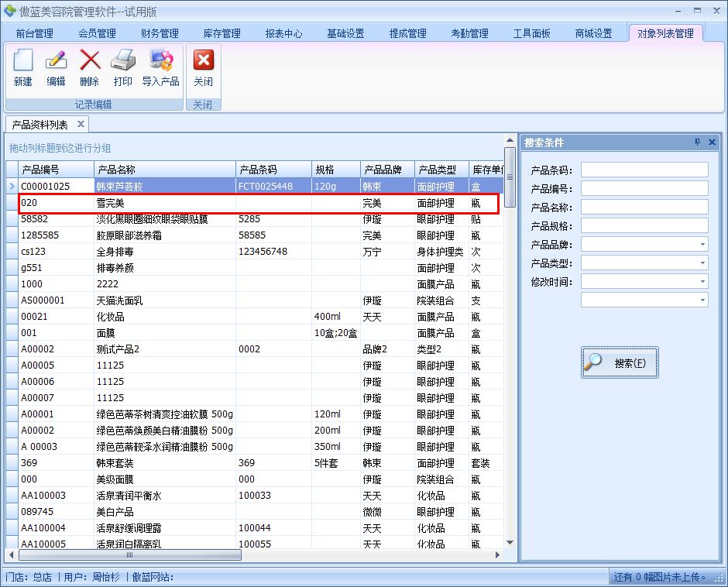Click the 打印 (Print) printer icon

(x=123, y=61)
